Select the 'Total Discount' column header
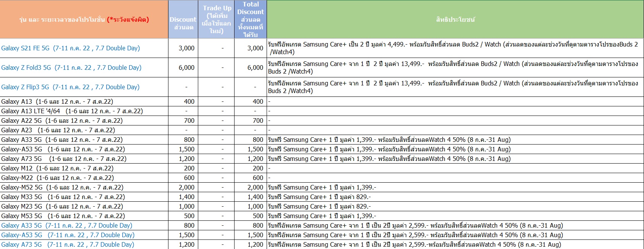644x249 pixels. pos(251,19)
